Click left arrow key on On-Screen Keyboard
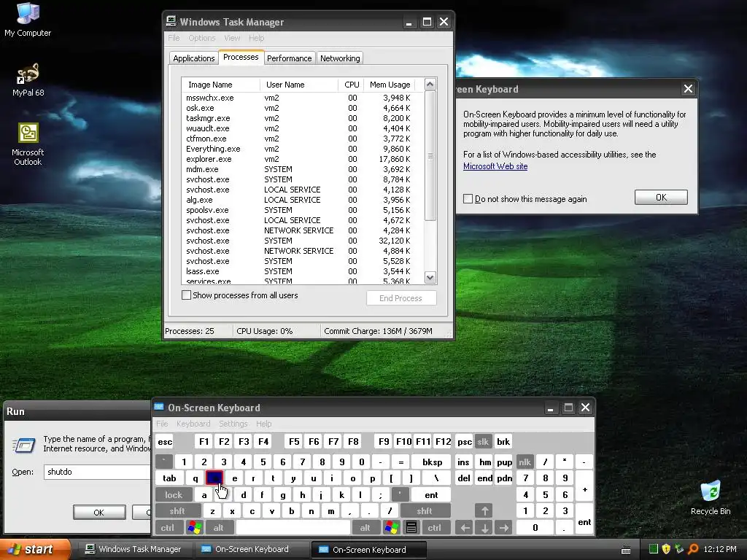Image resolution: width=747 pixels, height=560 pixels. (465, 528)
